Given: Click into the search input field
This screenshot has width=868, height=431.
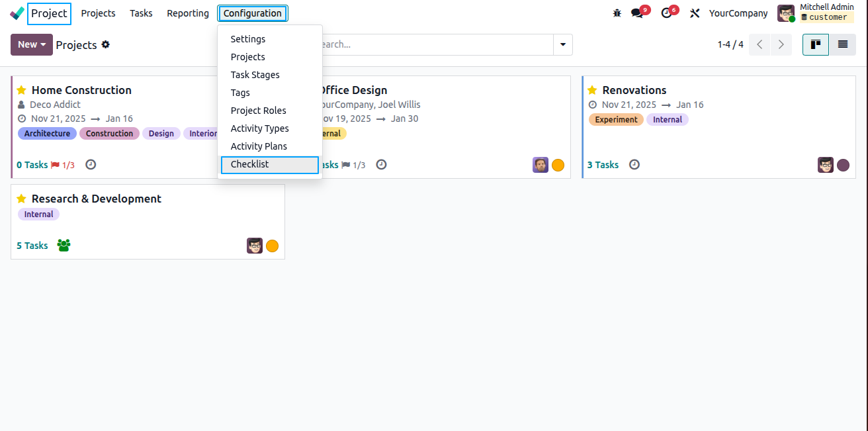Looking at the screenshot, I should pos(437,44).
